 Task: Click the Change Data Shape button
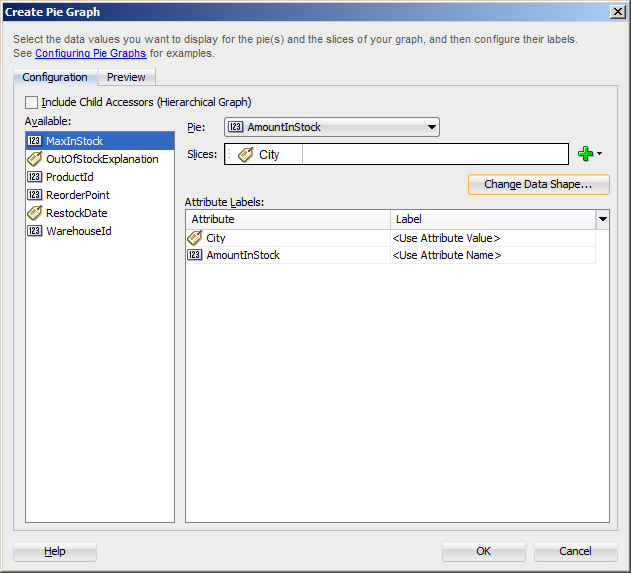pos(538,184)
